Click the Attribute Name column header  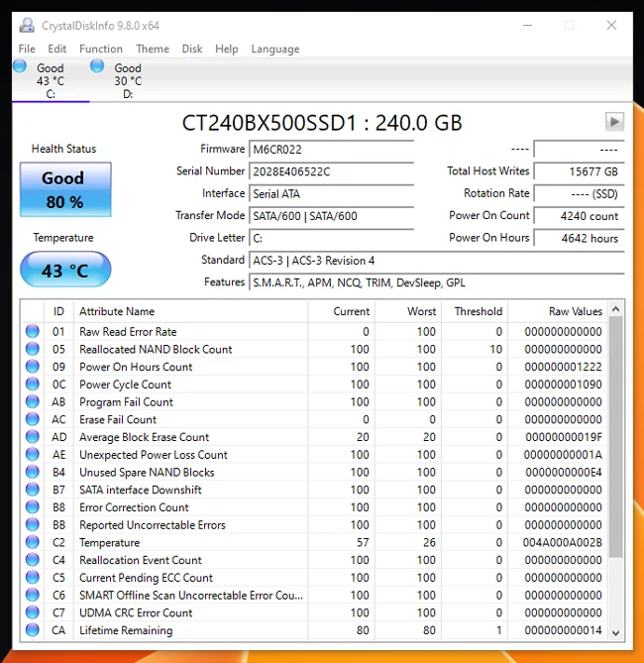click(190, 311)
